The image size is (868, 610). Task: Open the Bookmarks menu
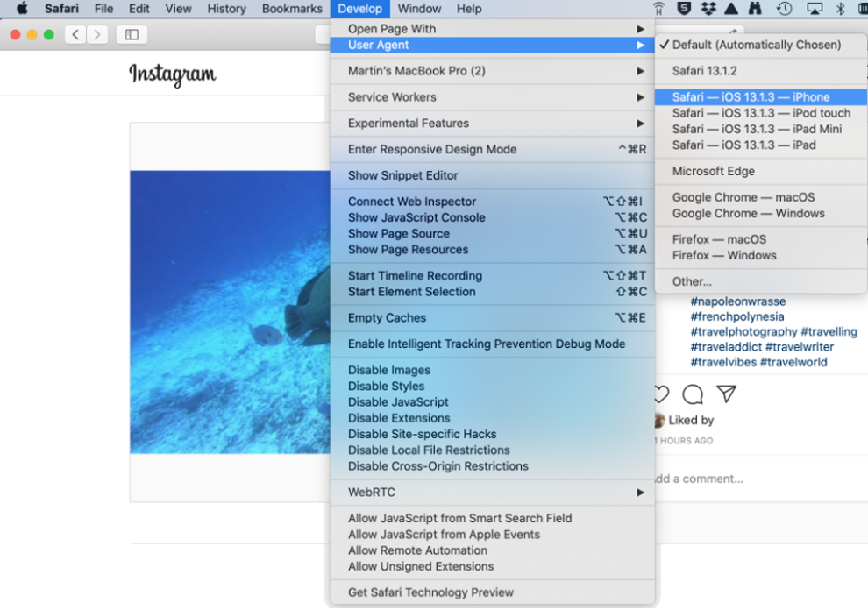(x=292, y=8)
